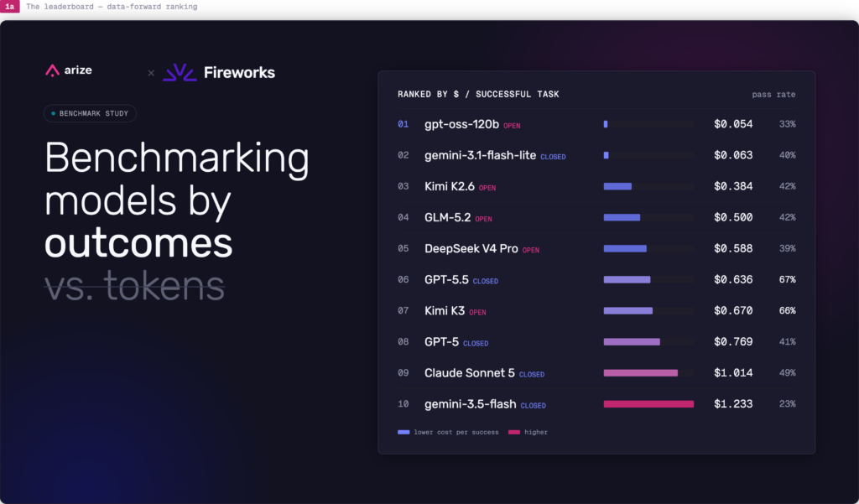Click the $0.636 cost value

coord(733,280)
